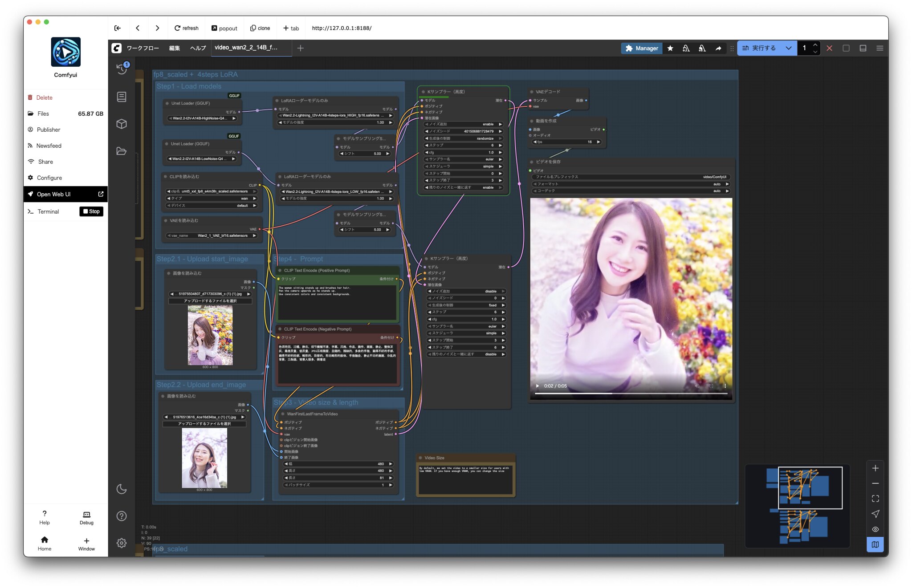912x588 pixels.
Task: Toggle minimap visibility with eye icon
Action: tap(875, 529)
